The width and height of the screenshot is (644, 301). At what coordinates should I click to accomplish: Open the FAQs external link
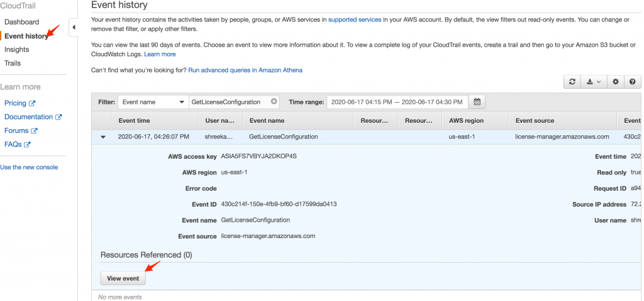pyautogui.click(x=17, y=144)
